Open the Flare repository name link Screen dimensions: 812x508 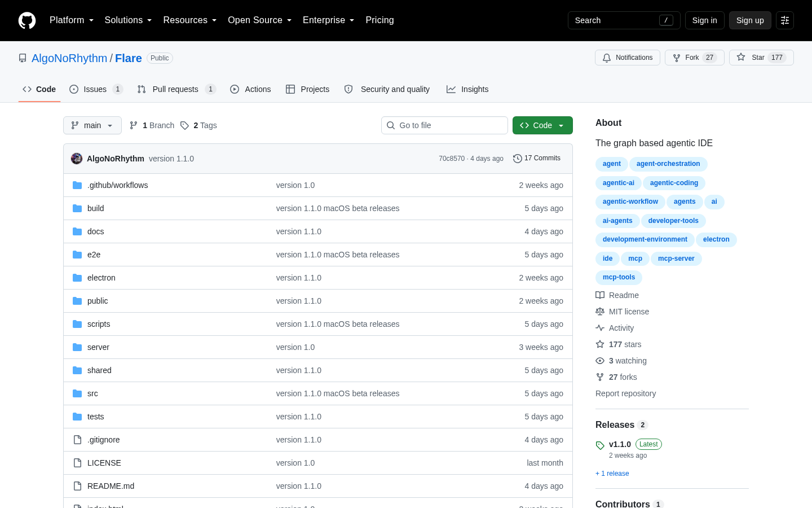(x=129, y=58)
